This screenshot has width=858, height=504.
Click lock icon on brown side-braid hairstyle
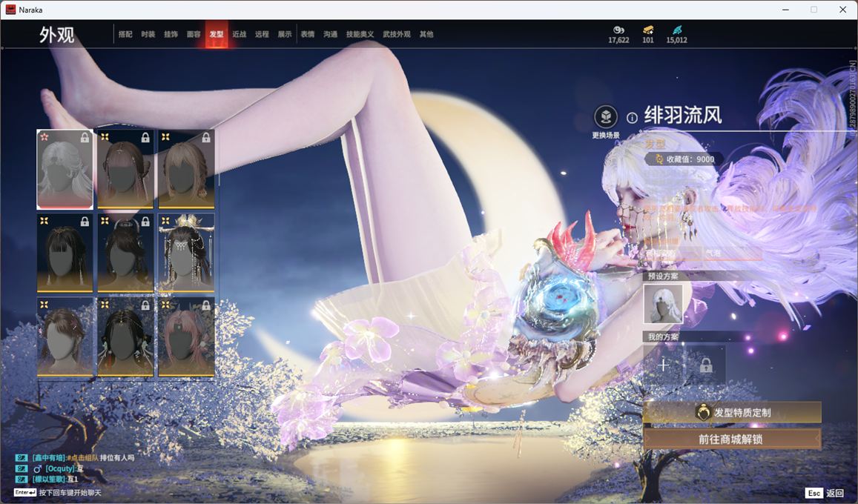tap(145, 138)
